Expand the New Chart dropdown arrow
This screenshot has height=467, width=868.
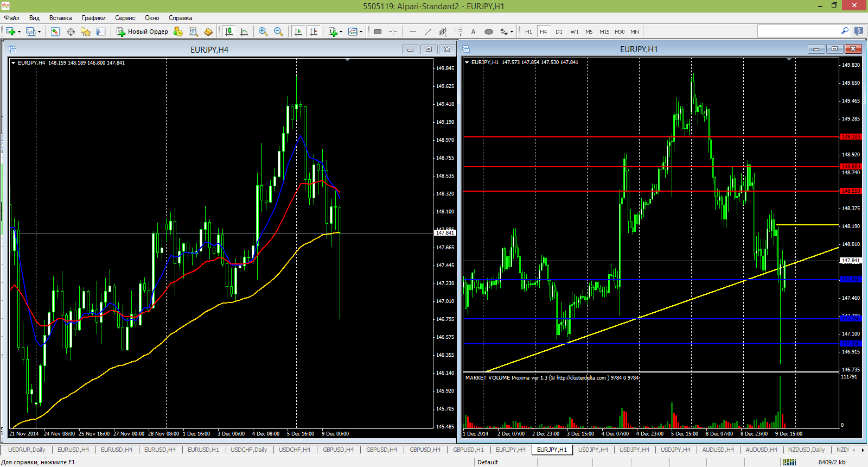[19, 31]
